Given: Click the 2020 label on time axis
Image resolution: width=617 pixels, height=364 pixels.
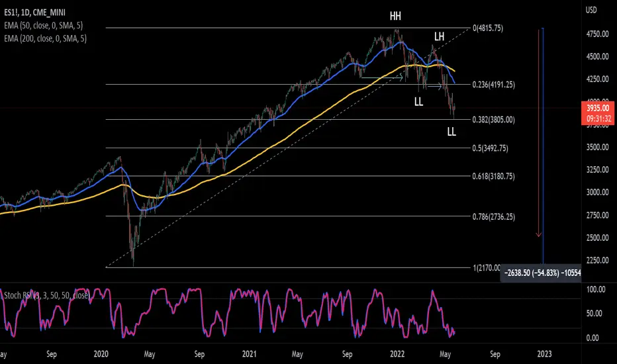Looking at the screenshot, I should point(101,354).
